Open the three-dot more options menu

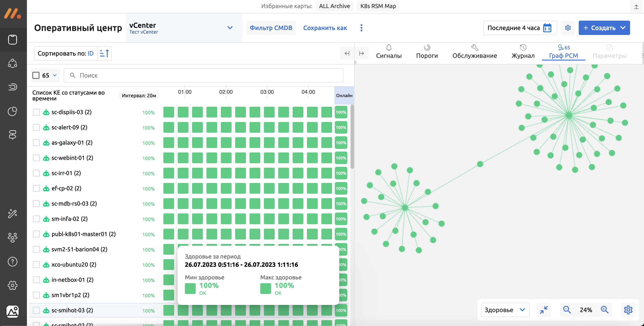[361, 28]
